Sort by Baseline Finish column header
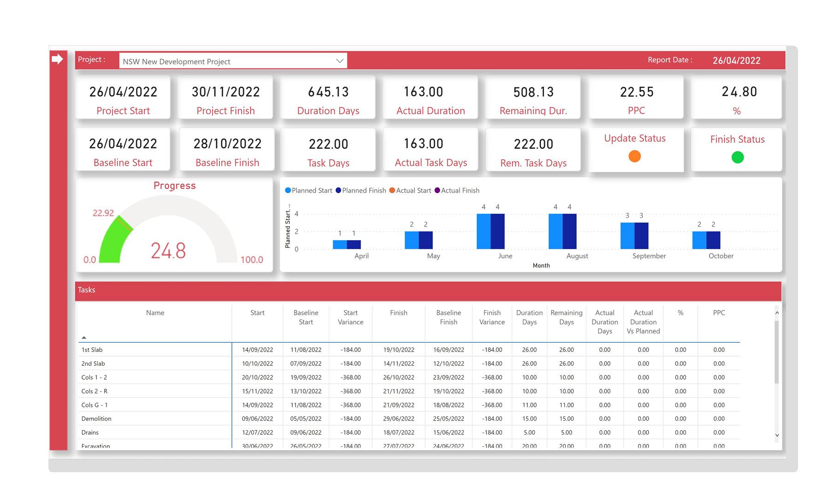The height and width of the screenshot is (504, 840). [x=449, y=317]
